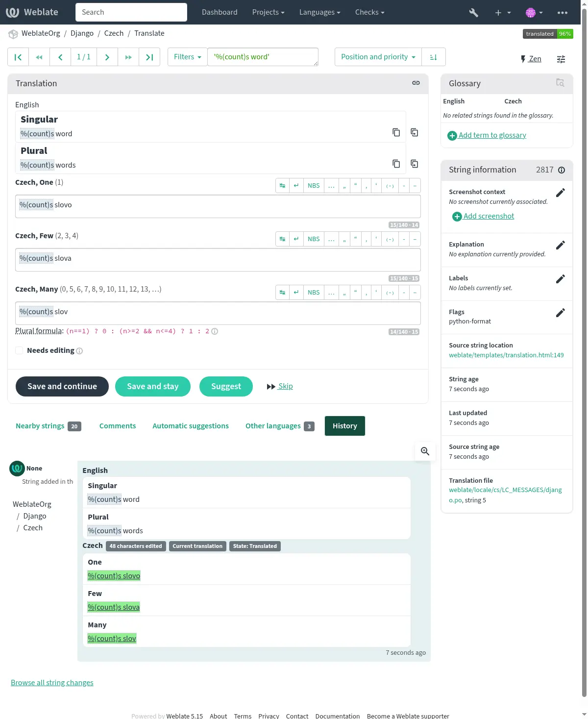Open wrench management tools icon

pos(473,12)
